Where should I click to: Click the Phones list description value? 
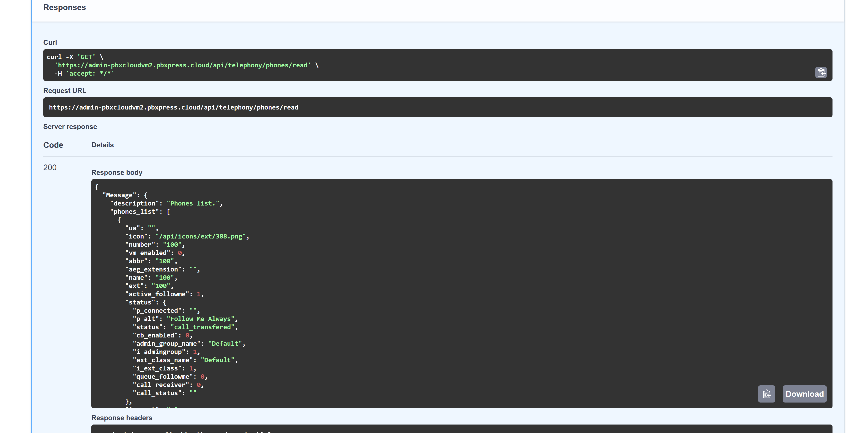pos(194,203)
